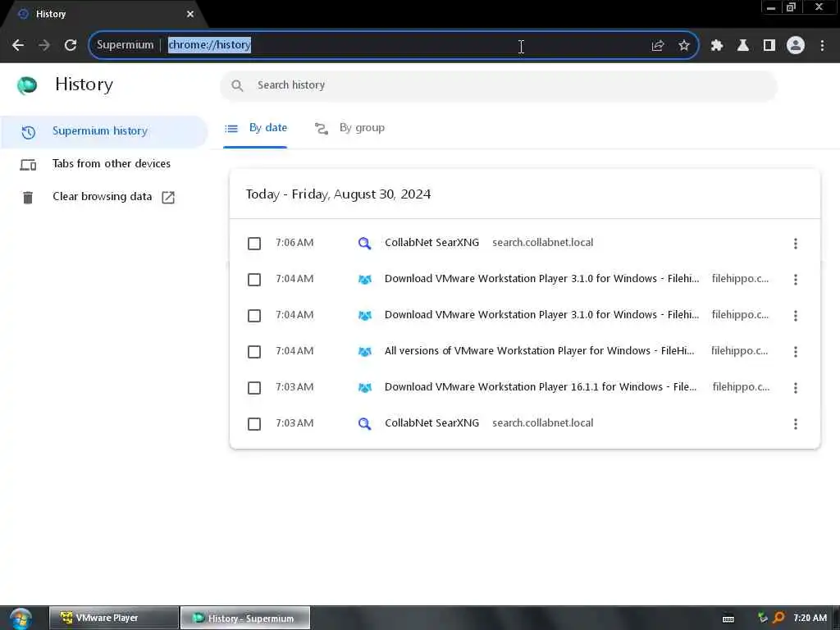Screen dimensions: 840x630
Task: Open actions menu for VMware 16.1.1 entry
Action: point(796,388)
